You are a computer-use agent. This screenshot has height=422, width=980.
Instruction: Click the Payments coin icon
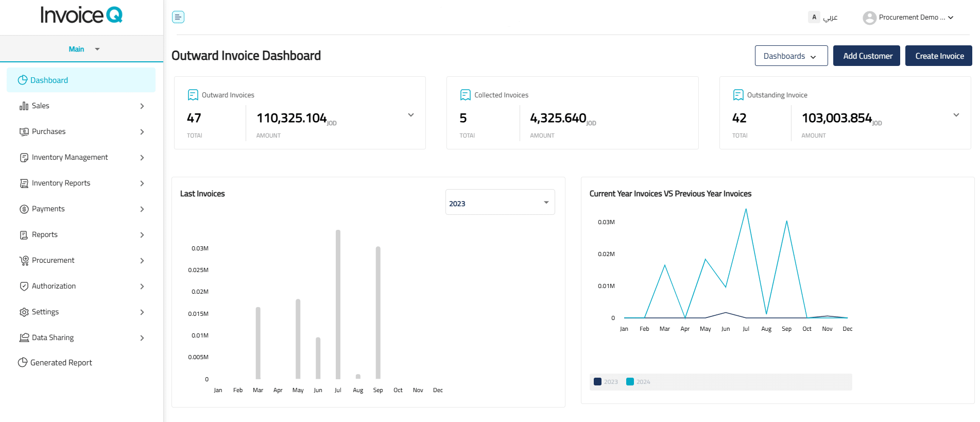point(24,209)
